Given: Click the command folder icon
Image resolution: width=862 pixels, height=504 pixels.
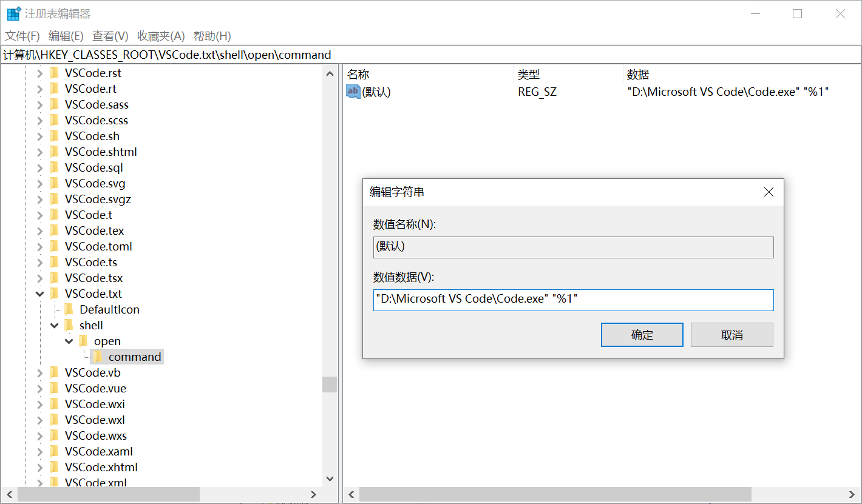Looking at the screenshot, I should (98, 357).
